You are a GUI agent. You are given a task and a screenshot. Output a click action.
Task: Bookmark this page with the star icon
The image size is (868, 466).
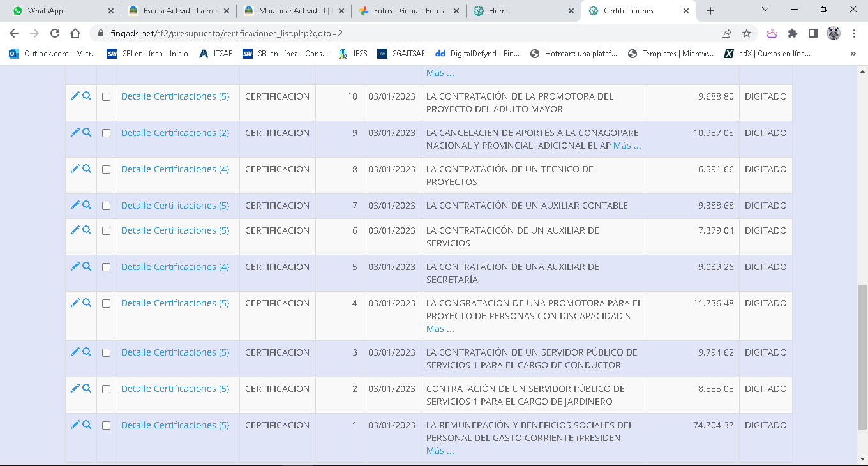[746, 33]
